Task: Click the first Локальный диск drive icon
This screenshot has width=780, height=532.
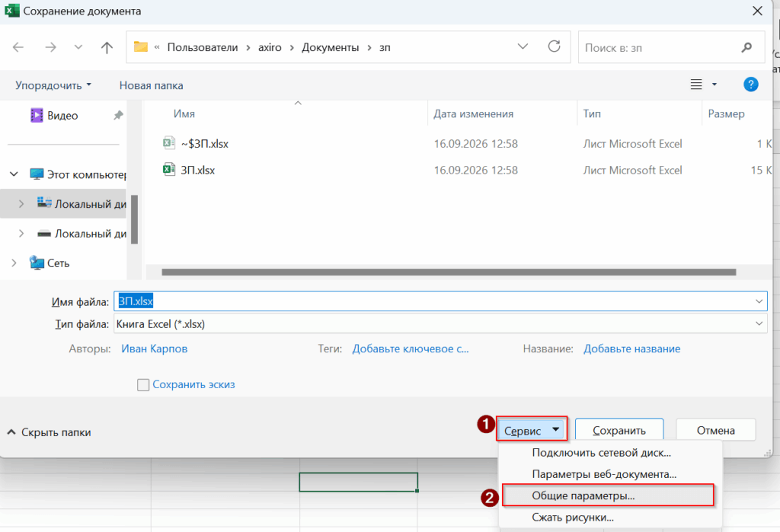Action: tap(44, 202)
